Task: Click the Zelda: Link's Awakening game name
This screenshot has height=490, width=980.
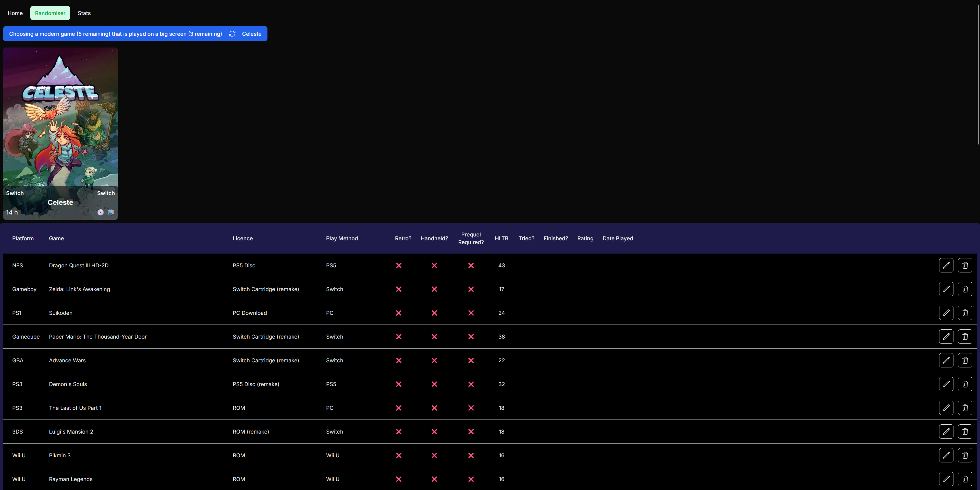Action: 80,289
